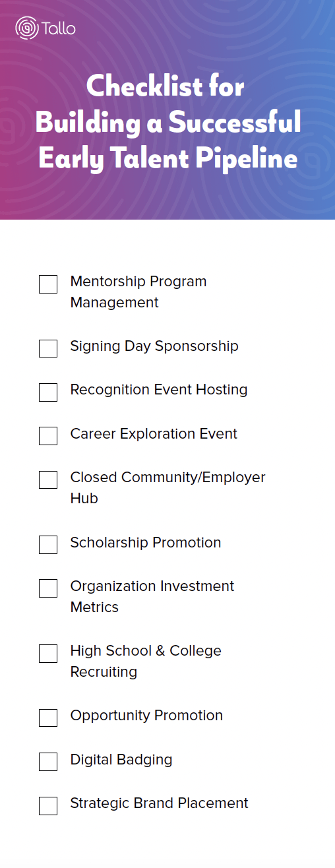Tick the Career Exploration Event checkbox
335x868 pixels.
coord(48,436)
